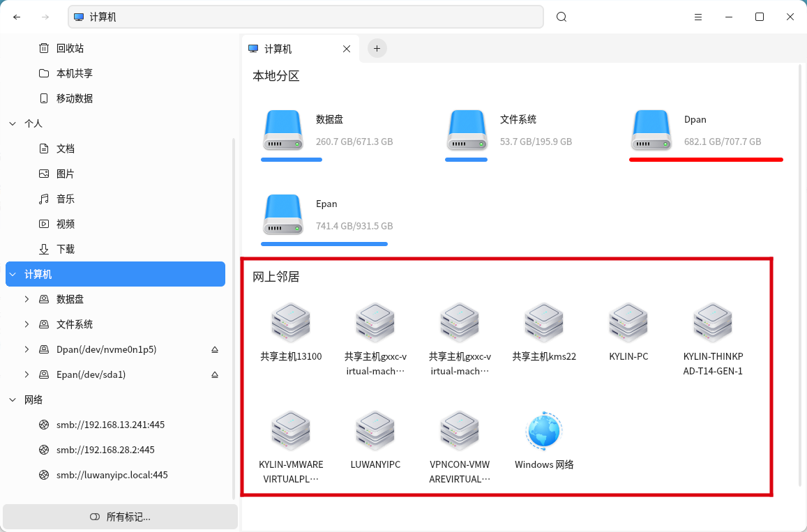This screenshot has width=807, height=532.
Task: Open the KYLIN-PC network host
Action: (628, 323)
